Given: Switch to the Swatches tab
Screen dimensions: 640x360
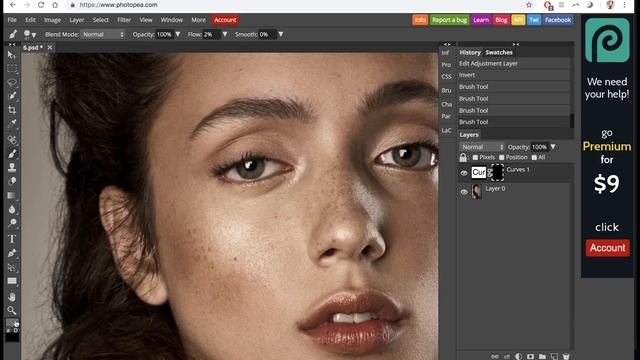Looking at the screenshot, I should pyautogui.click(x=499, y=53).
